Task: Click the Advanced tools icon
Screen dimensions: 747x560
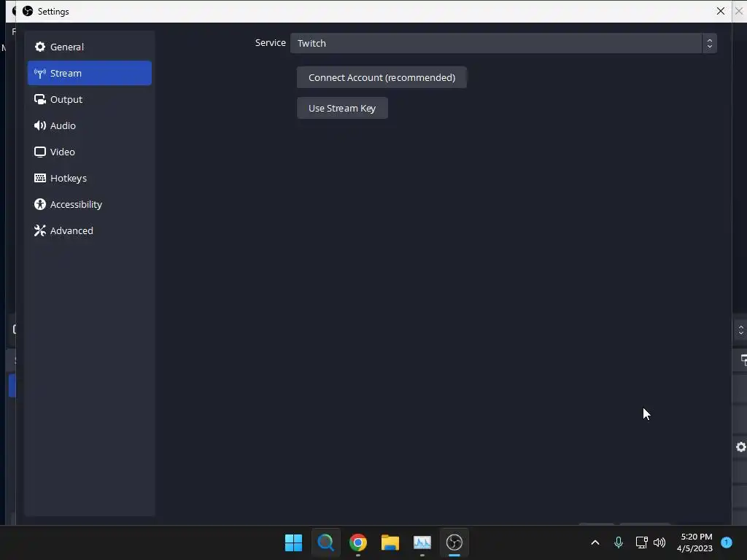Action: click(x=40, y=230)
